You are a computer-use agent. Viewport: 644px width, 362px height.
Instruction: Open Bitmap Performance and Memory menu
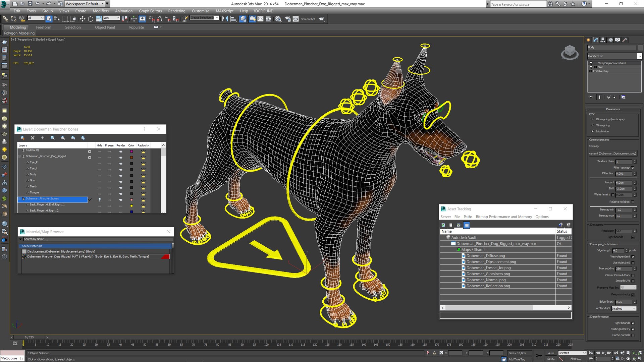click(x=504, y=217)
